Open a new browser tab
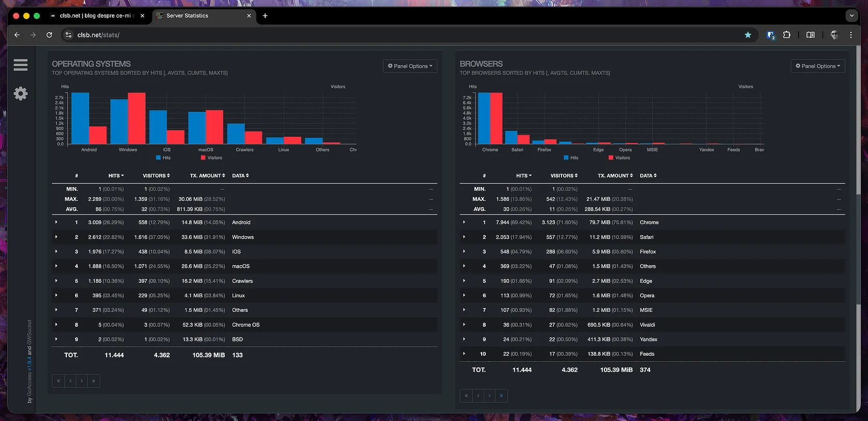868x421 pixels. coord(265,16)
